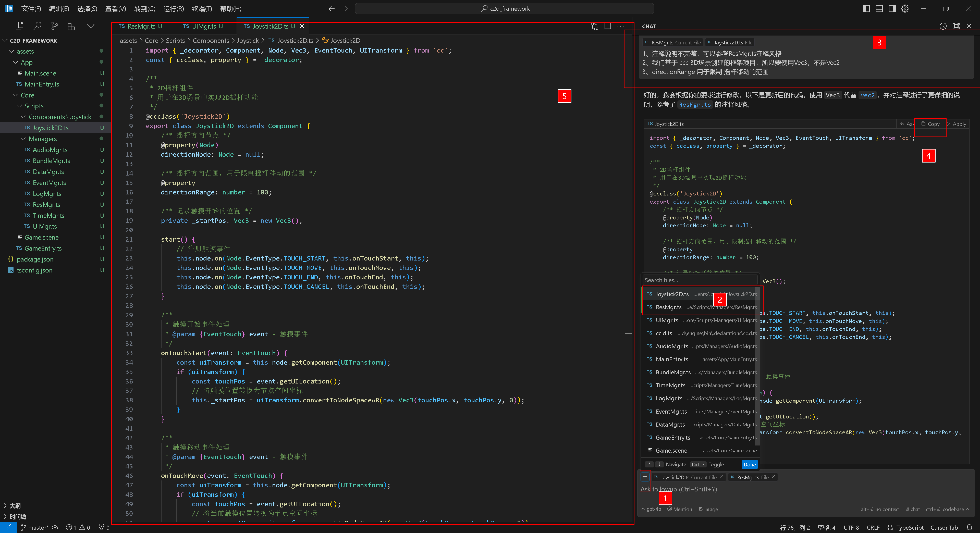Click Copy on the Joystick2D.ts code block
The image size is (980, 533).
coord(930,124)
